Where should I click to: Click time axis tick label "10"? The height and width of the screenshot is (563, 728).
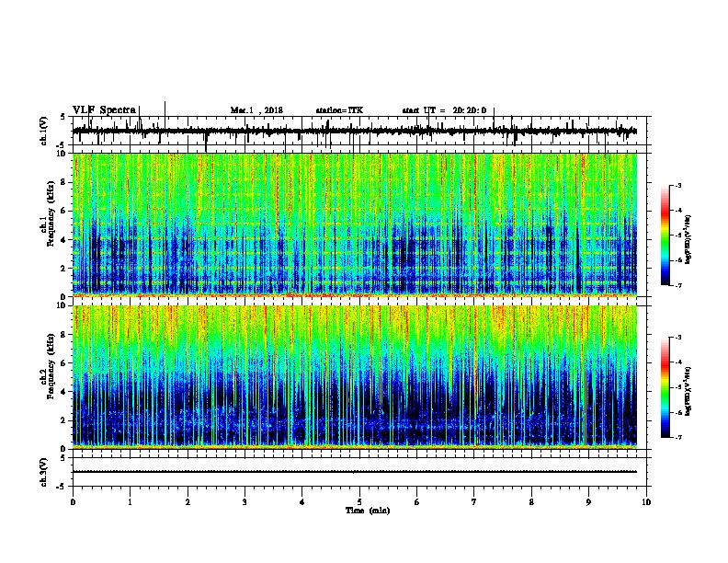646,501
